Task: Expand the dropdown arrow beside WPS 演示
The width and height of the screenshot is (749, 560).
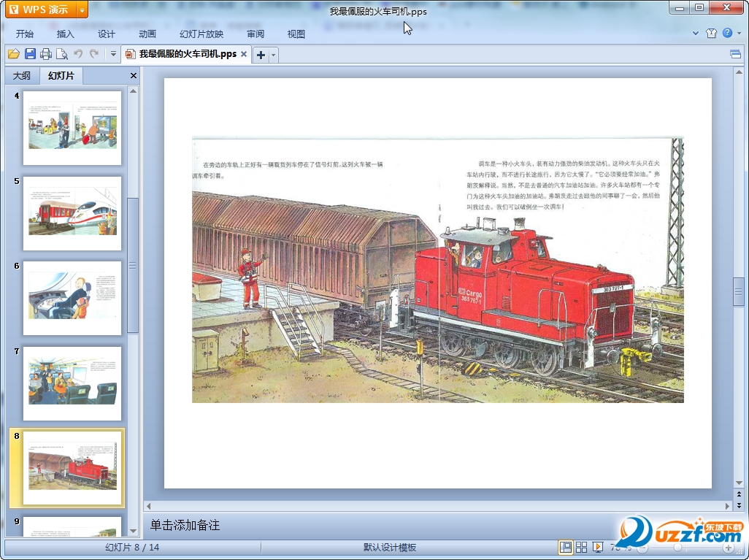Action: point(82,9)
